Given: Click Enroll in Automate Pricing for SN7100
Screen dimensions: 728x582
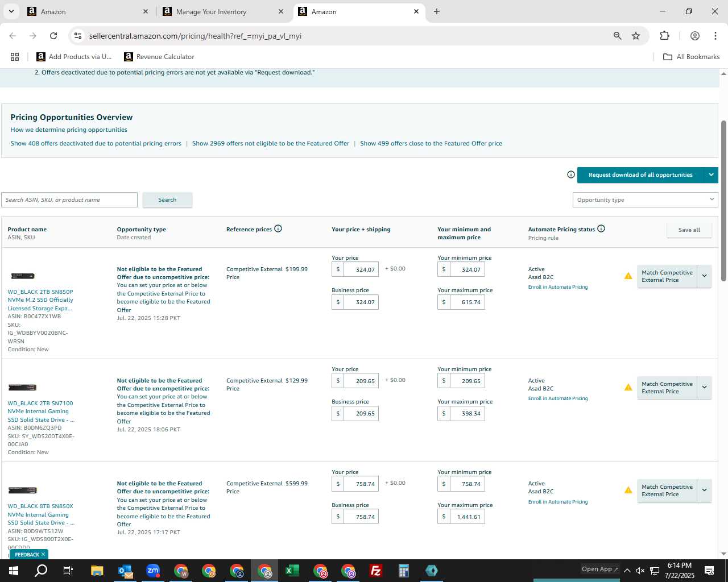Looking at the screenshot, I should click(x=558, y=398).
